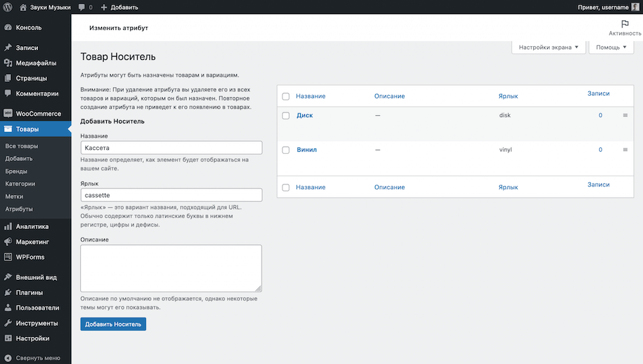The height and width of the screenshot is (364, 643).
Task: Open the Категории submenu item
Action: (x=20, y=184)
